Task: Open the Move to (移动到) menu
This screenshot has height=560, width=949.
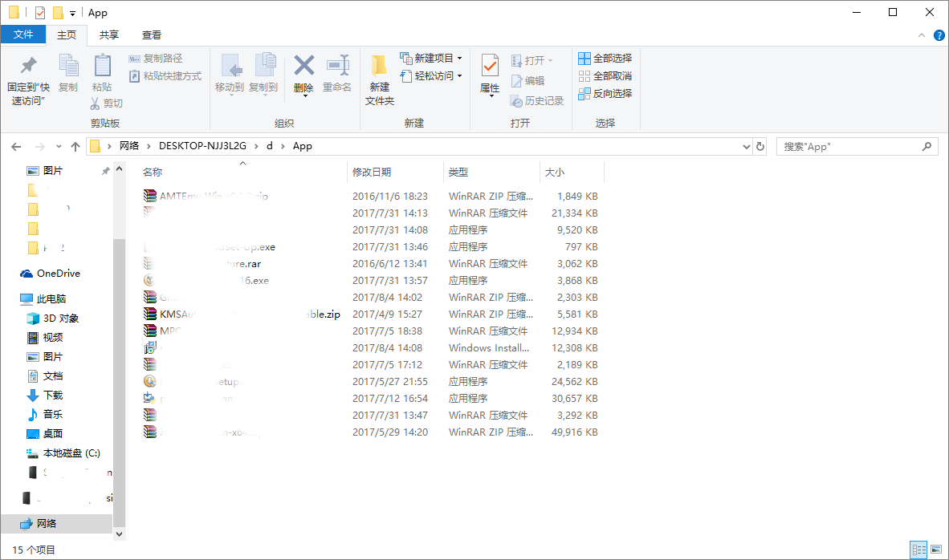Action: [230, 75]
